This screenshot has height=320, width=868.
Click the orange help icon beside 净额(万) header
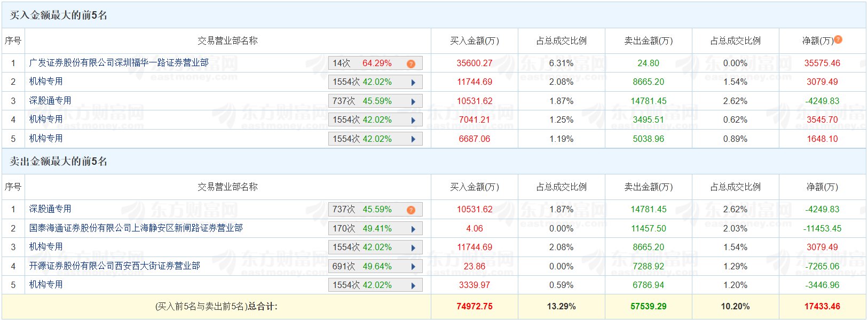tap(838, 39)
